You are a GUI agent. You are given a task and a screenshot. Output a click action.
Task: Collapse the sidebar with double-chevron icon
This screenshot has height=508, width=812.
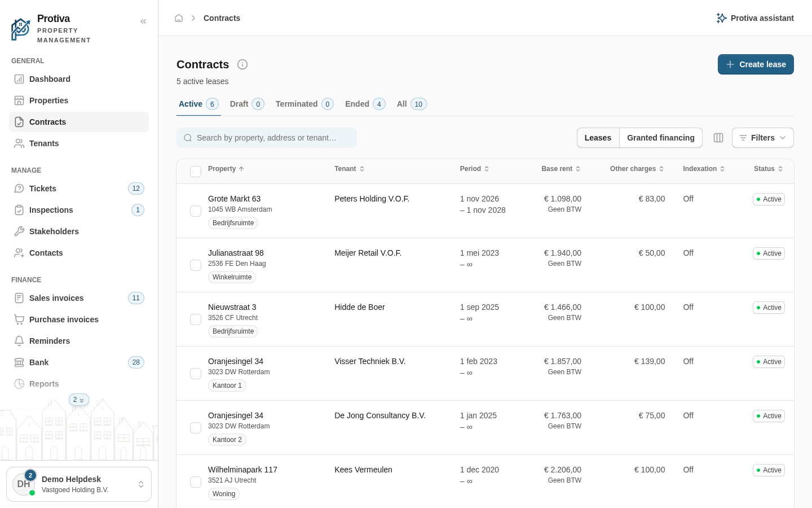coord(143,21)
